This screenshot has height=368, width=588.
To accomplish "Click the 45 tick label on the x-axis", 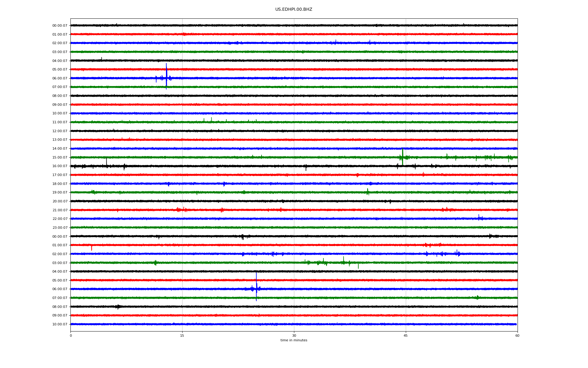I will (406, 335).
